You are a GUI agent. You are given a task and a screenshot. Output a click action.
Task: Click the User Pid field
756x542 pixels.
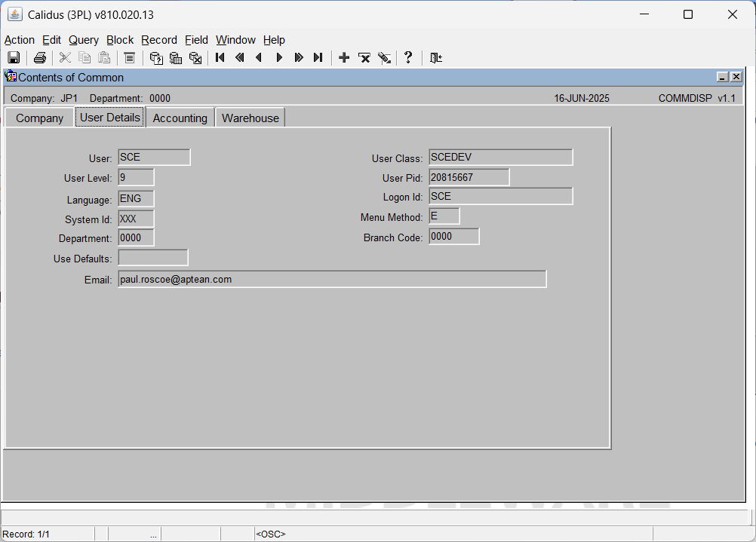(x=469, y=177)
